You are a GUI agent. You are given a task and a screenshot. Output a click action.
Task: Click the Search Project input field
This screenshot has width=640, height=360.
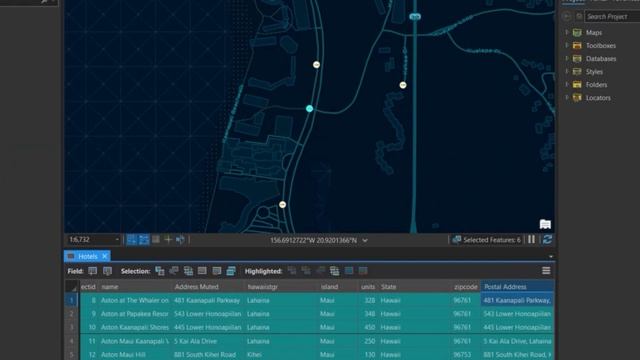[612, 17]
